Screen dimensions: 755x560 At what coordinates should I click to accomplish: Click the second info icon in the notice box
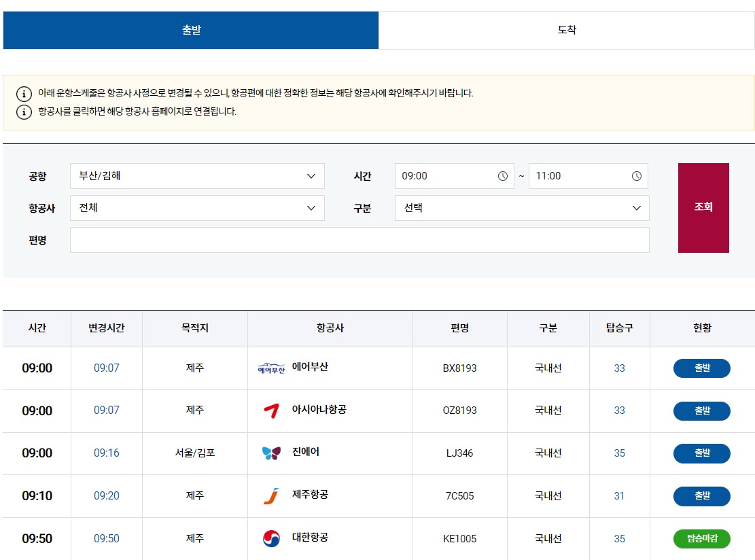pos(24,111)
